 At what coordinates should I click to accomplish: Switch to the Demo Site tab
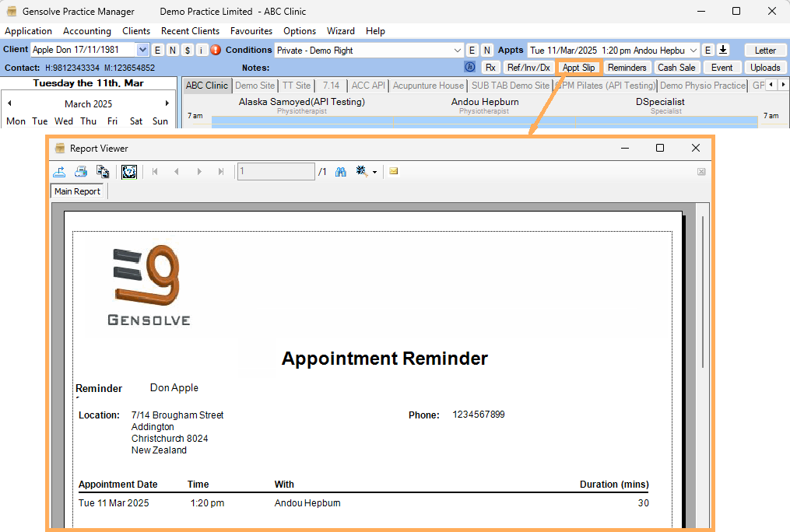[255, 86]
